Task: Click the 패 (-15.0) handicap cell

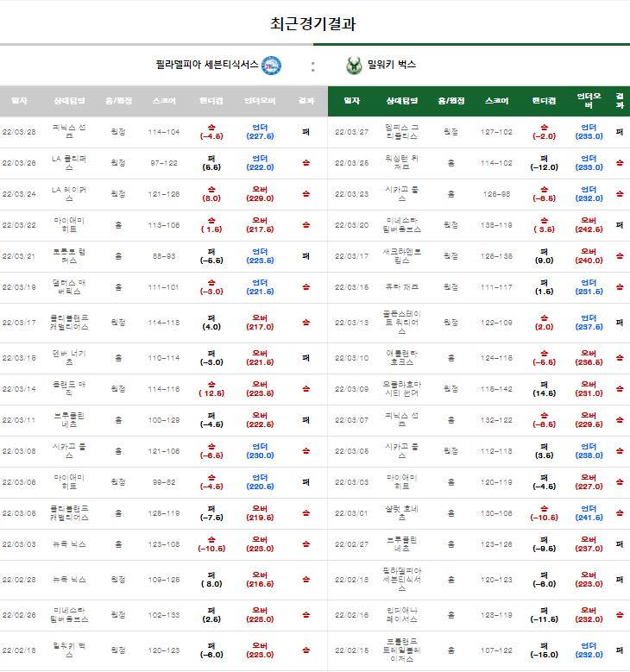Action: click(545, 650)
